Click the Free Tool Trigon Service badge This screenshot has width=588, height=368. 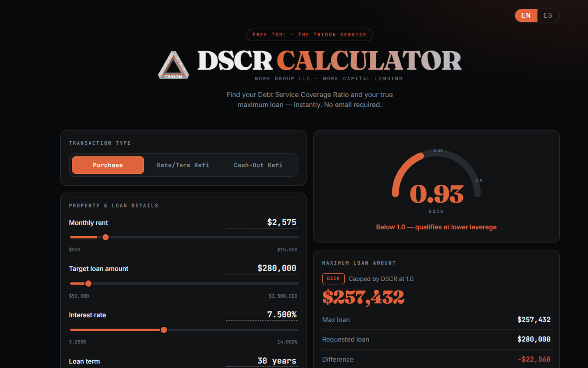tap(310, 35)
